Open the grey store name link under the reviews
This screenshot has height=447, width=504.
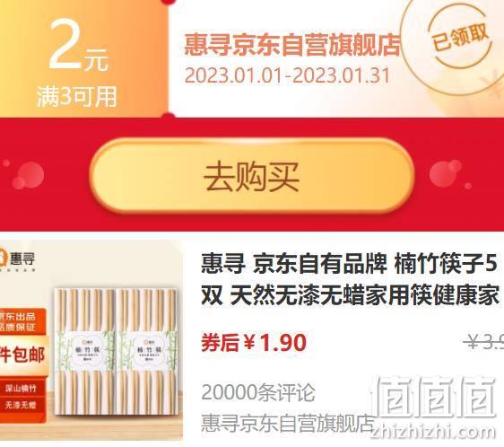pyautogui.click(x=288, y=423)
